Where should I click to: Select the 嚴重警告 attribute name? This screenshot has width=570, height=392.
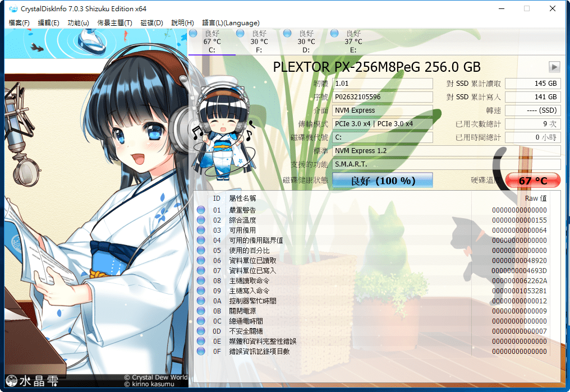tap(242, 210)
